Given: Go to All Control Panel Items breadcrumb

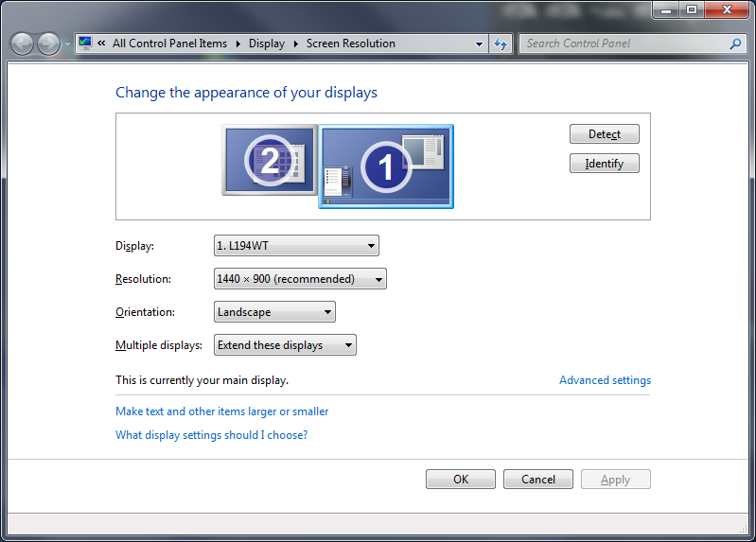Looking at the screenshot, I should pyautogui.click(x=169, y=44).
